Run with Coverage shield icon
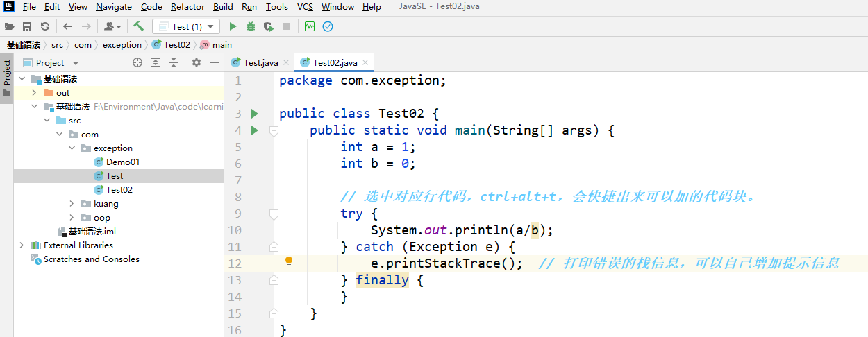 [268, 26]
